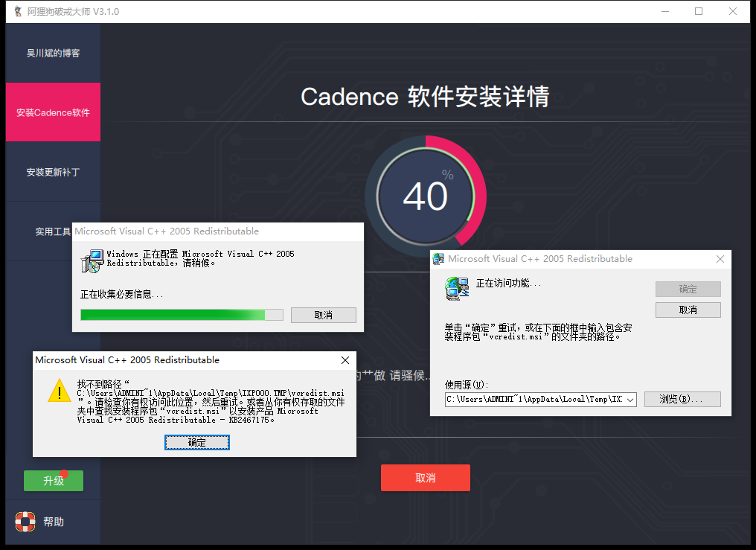The width and height of the screenshot is (756, 550).
Task: Open the 实用工具 sidebar item
Action: click(53, 232)
